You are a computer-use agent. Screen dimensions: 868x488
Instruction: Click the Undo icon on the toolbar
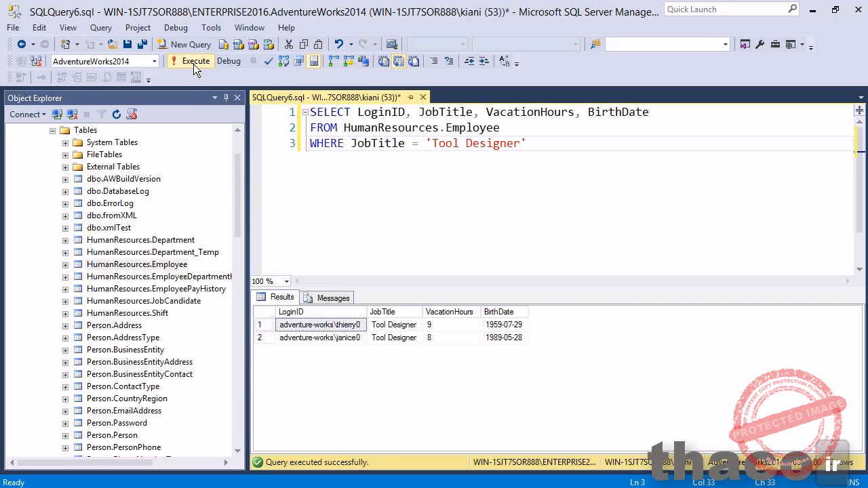click(338, 44)
